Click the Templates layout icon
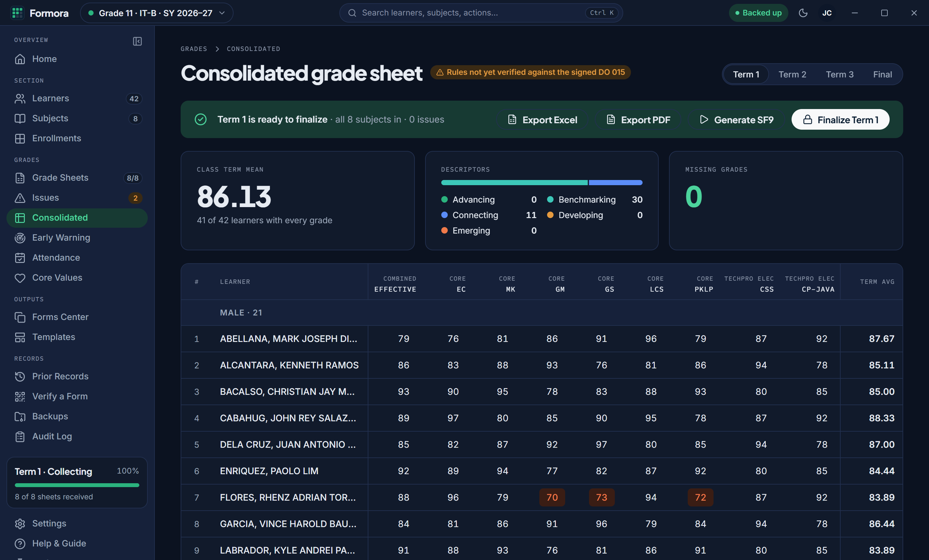 pyautogui.click(x=20, y=337)
